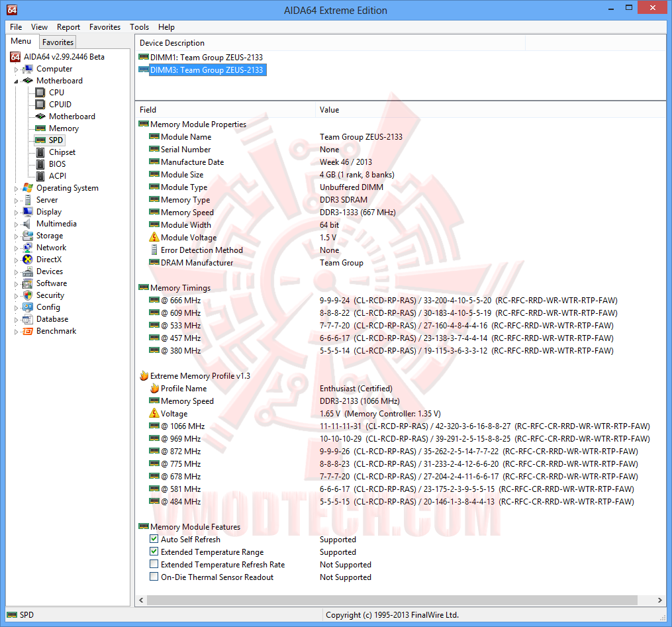This screenshot has width=672, height=627.
Task: Select the Network icon
Action: pyautogui.click(x=28, y=247)
